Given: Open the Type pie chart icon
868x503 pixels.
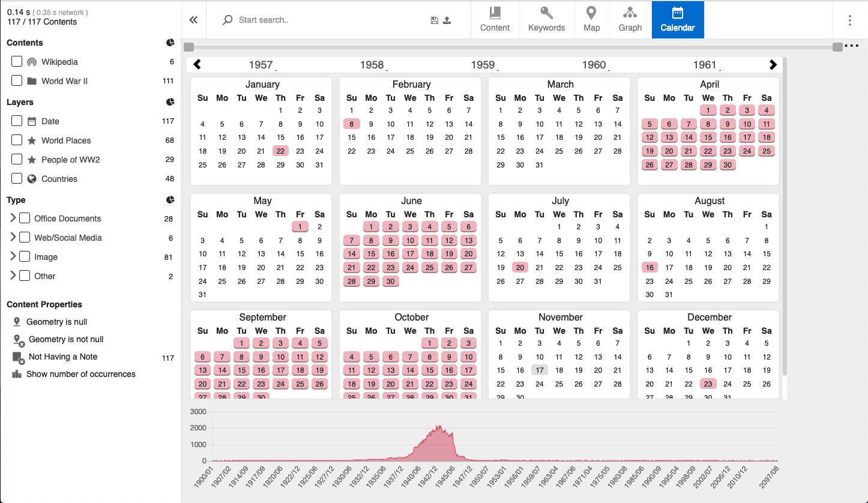Looking at the screenshot, I should click(170, 200).
